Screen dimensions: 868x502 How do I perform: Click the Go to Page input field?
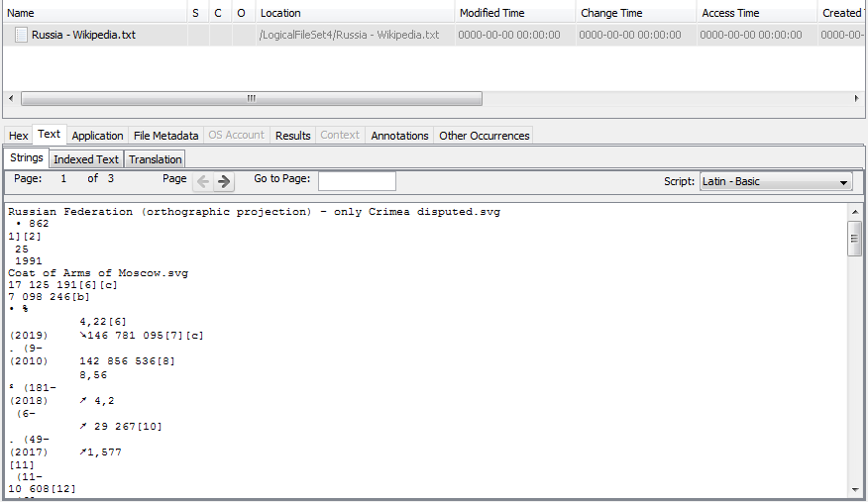point(357,181)
